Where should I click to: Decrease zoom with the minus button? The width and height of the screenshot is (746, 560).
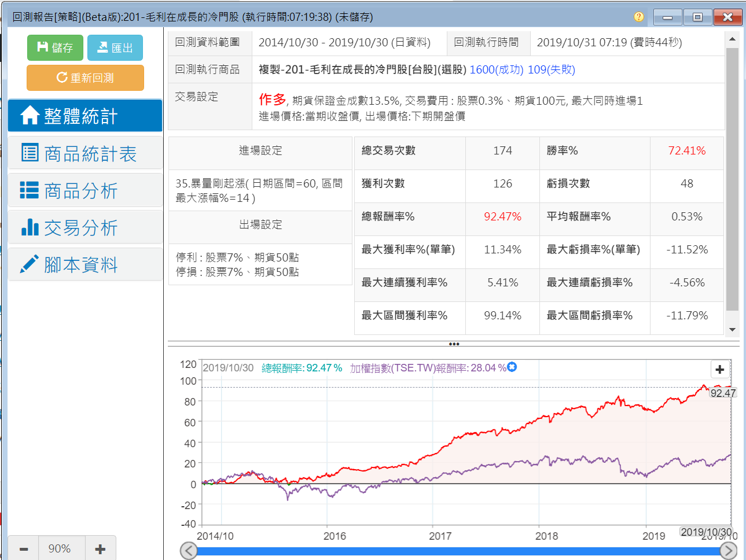24,549
